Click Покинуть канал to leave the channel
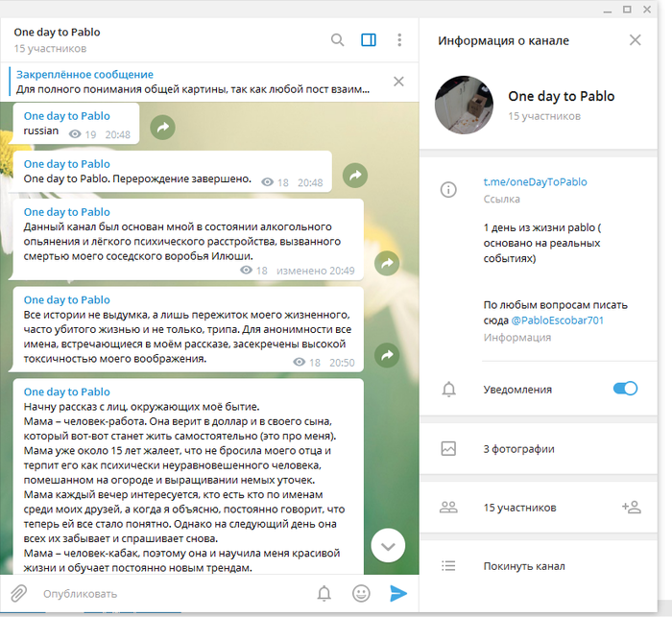The width and height of the screenshot is (672, 617). [x=524, y=566]
